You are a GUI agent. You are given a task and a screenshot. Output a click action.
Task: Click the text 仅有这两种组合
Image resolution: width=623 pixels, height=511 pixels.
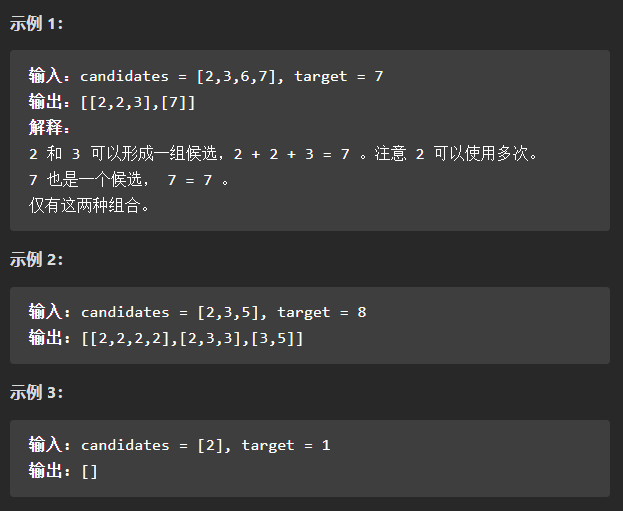click(x=89, y=205)
